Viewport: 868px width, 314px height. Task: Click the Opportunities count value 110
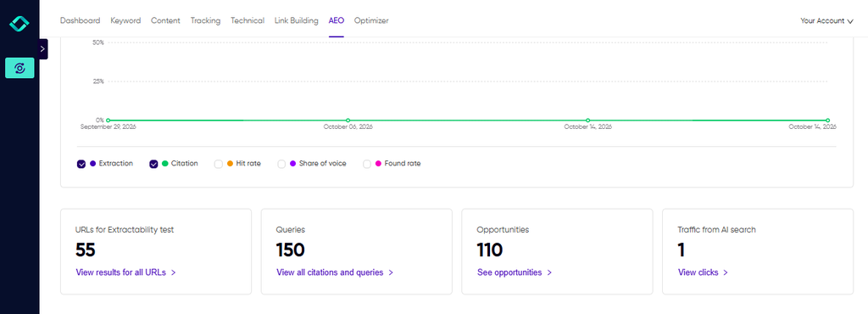point(489,250)
